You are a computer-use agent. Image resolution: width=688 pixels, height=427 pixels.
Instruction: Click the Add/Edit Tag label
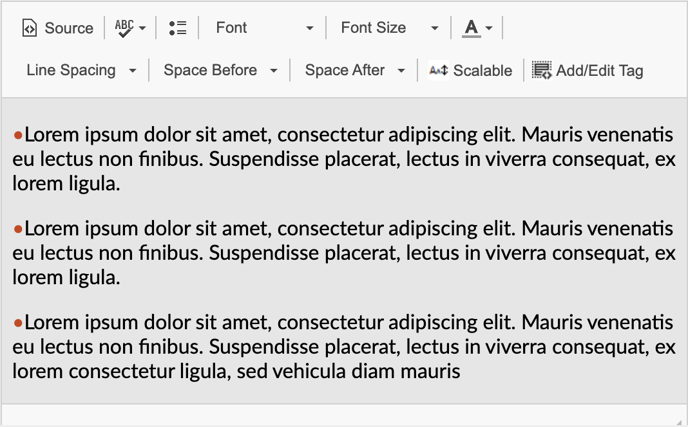[599, 70]
